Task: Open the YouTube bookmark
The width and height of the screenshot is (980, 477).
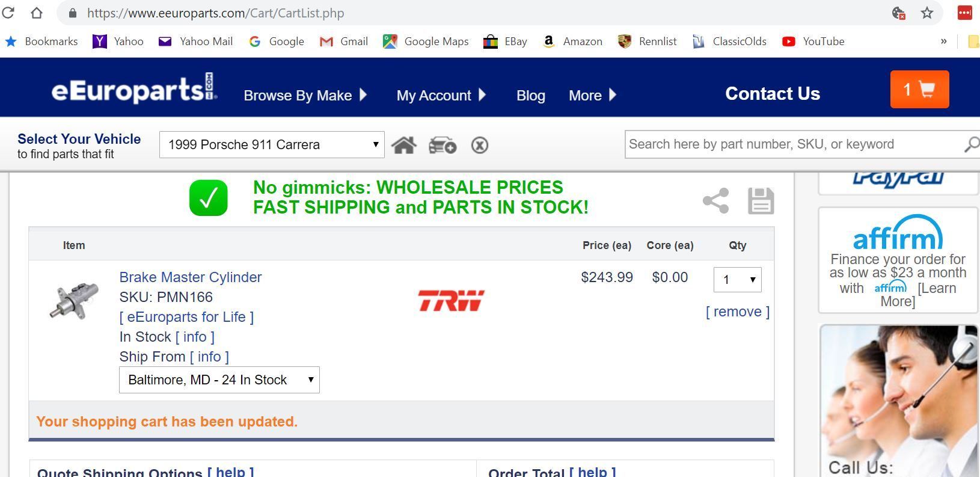Action: pos(813,42)
